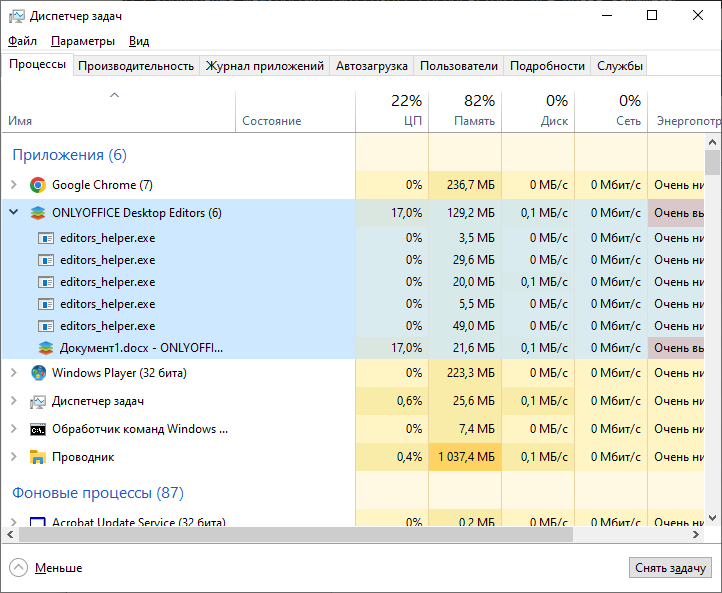The height and width of the screenshot is (593, 722).
Task: Click the horizontal scrollbar thumb
Action: click(296, 535)
